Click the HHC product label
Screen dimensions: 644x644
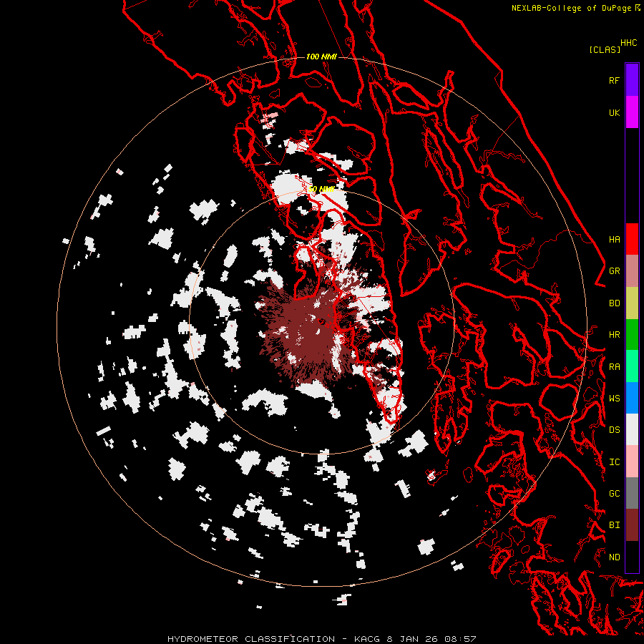(629, 43)
